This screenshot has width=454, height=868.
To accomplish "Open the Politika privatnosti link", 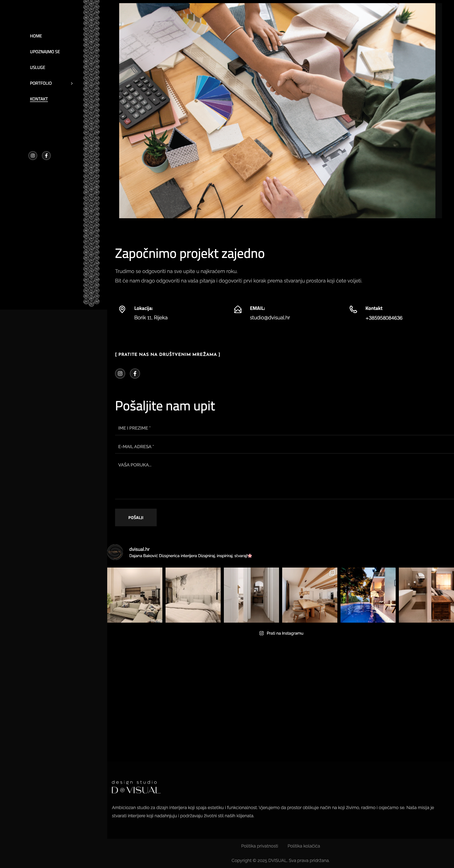I will [x=259, y=846].
